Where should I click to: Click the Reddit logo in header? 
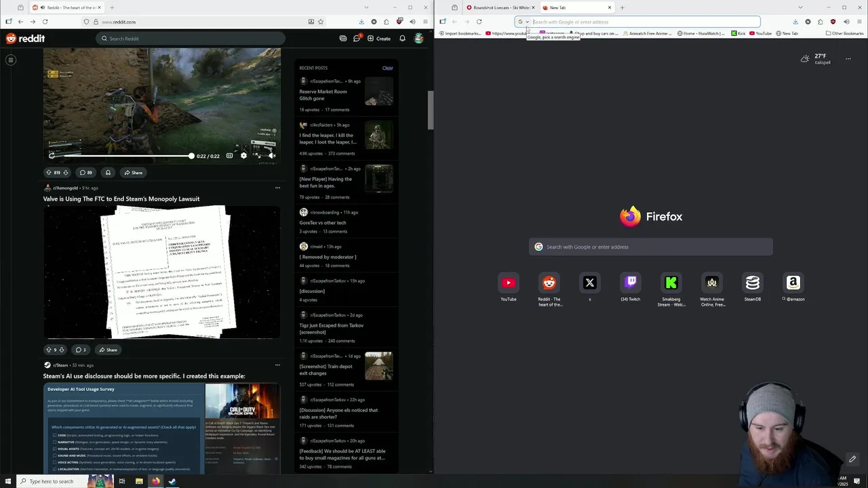(25, 39)
